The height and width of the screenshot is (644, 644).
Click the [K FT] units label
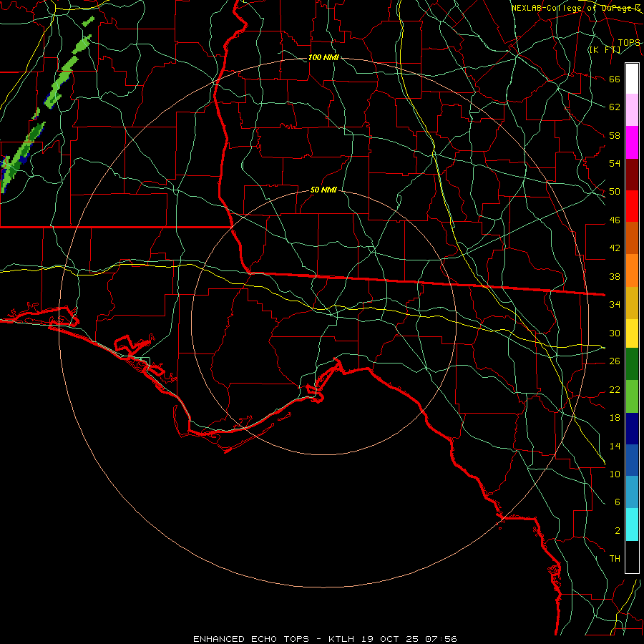(x=605, y=50)
